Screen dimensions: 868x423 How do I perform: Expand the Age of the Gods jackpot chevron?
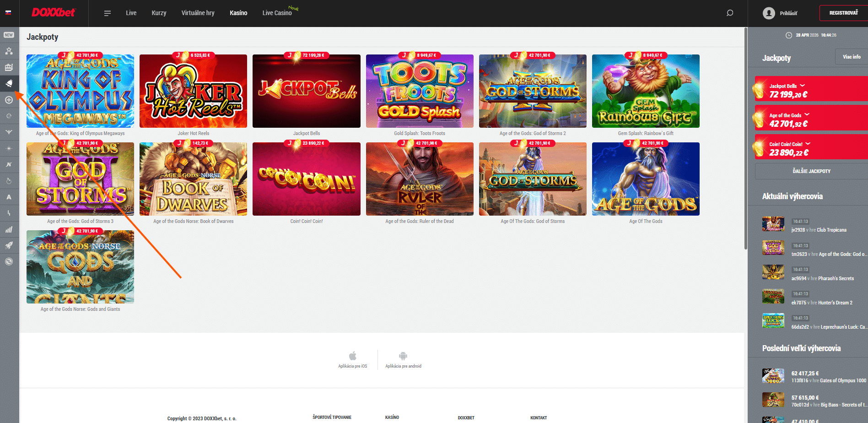pyautogui.click(x=807, y=114)
